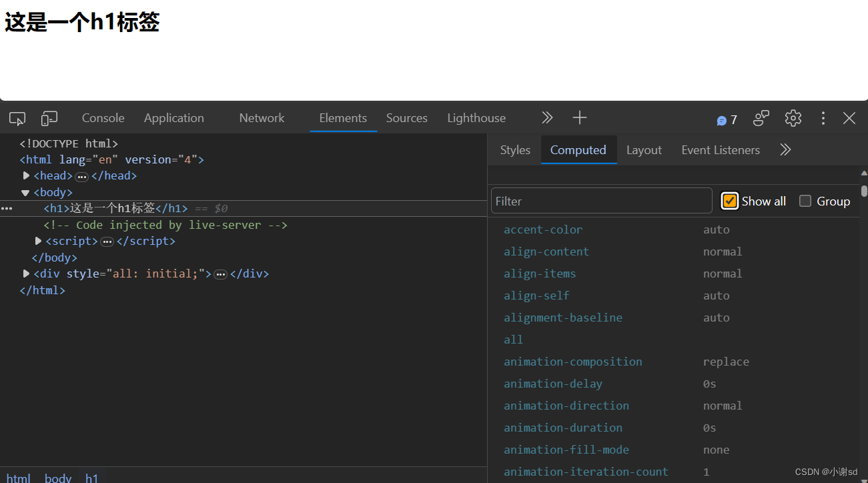This screenshot has height=483, width=868.
Task: Expand collapsed div content ellipsis badge
Action: point(221,274)
